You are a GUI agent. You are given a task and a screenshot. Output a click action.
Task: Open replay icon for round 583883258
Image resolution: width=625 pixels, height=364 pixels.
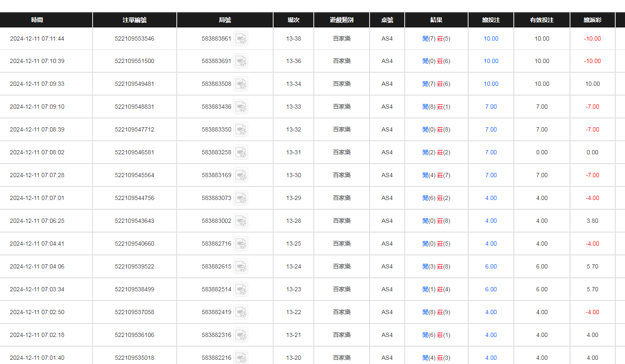[x=241, y=153]
